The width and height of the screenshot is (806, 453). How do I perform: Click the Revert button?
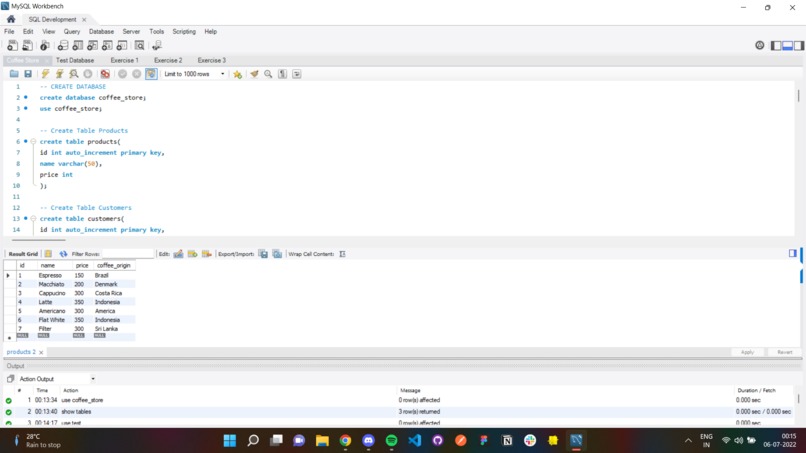click(784, 352)
